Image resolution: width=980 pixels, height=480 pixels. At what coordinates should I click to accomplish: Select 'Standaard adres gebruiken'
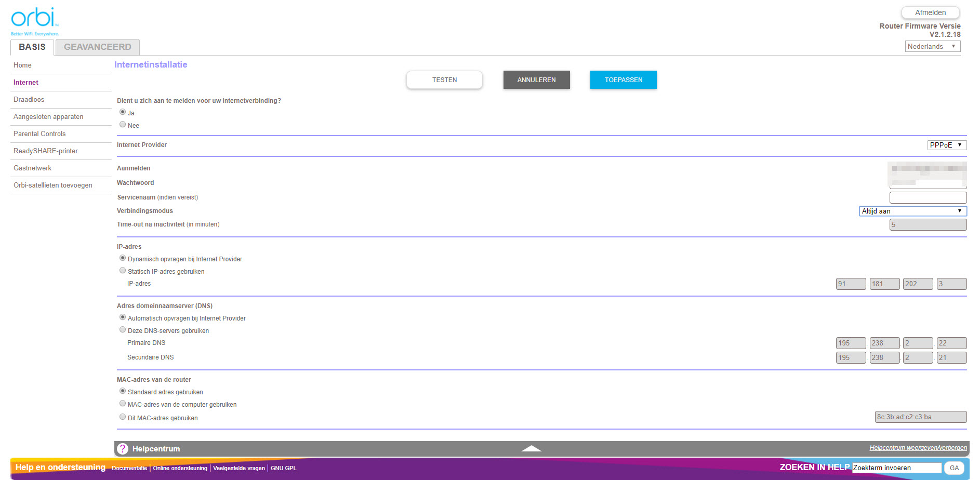pos(123,391)
